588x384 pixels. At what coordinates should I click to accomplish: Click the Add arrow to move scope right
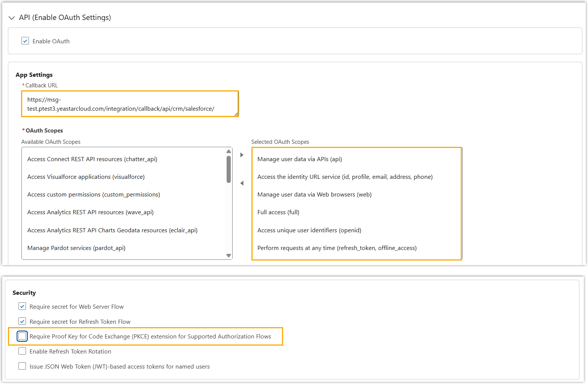[242, 155]
